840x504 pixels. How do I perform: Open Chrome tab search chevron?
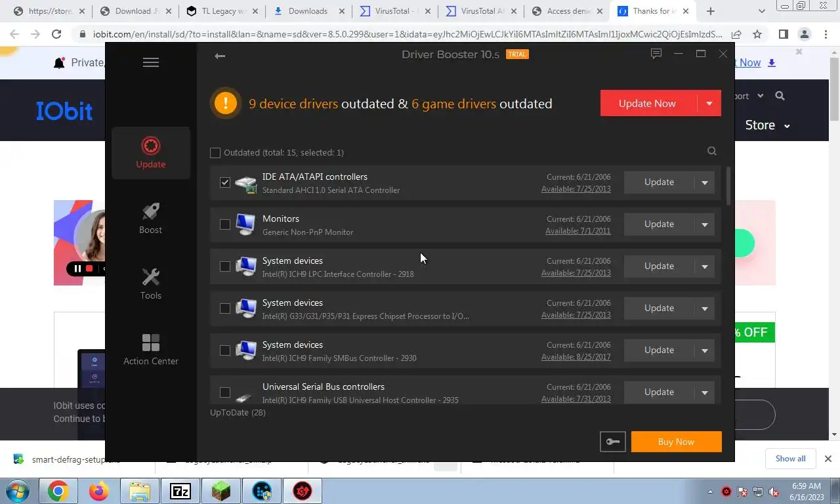pos(761,11)
